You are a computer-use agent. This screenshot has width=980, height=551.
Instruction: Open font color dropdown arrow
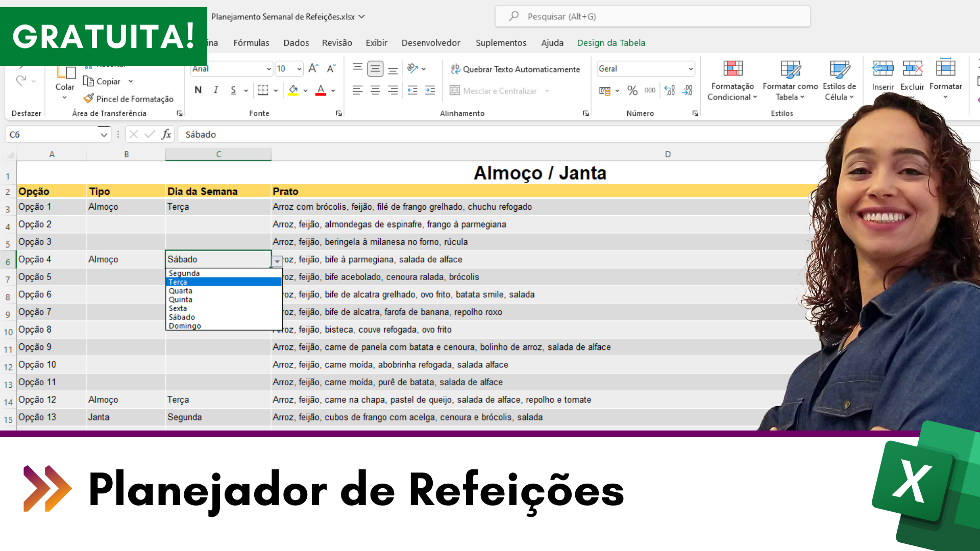tap(333, 91)
